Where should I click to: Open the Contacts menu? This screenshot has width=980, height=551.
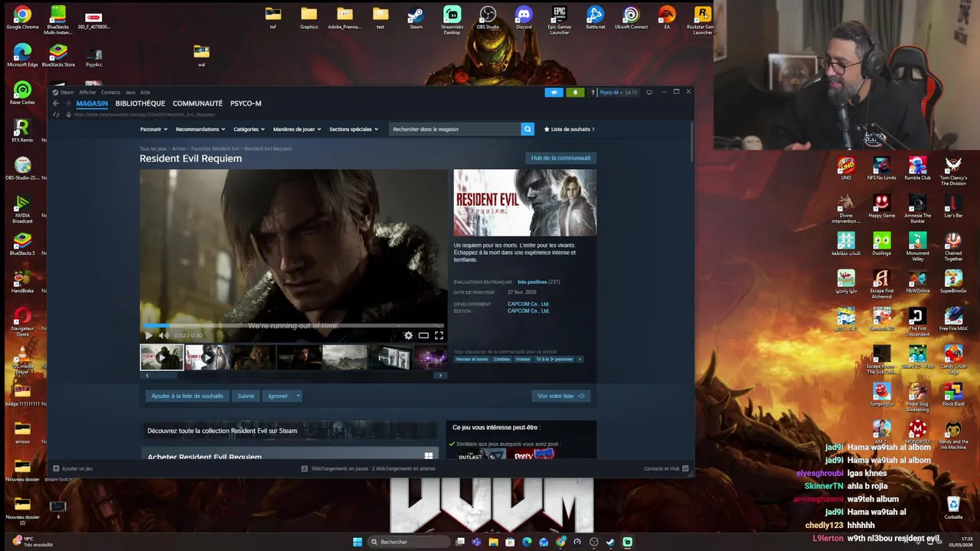pyautogui.click(x=111, y=93)
